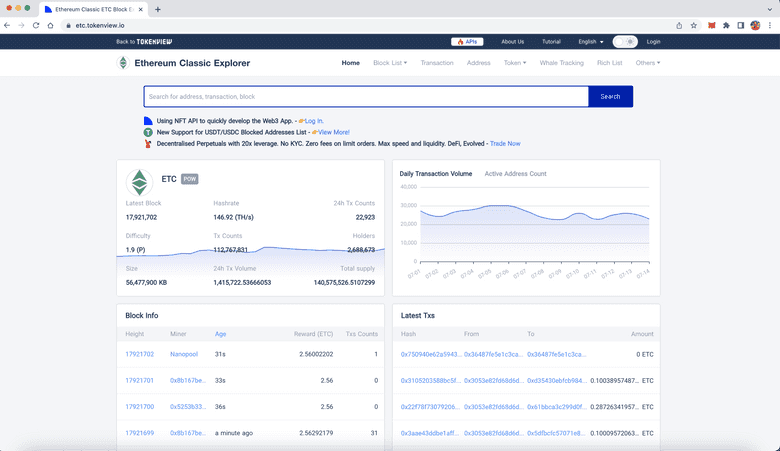
Task: Open the English language selector
Action: [x=590, y=42]
